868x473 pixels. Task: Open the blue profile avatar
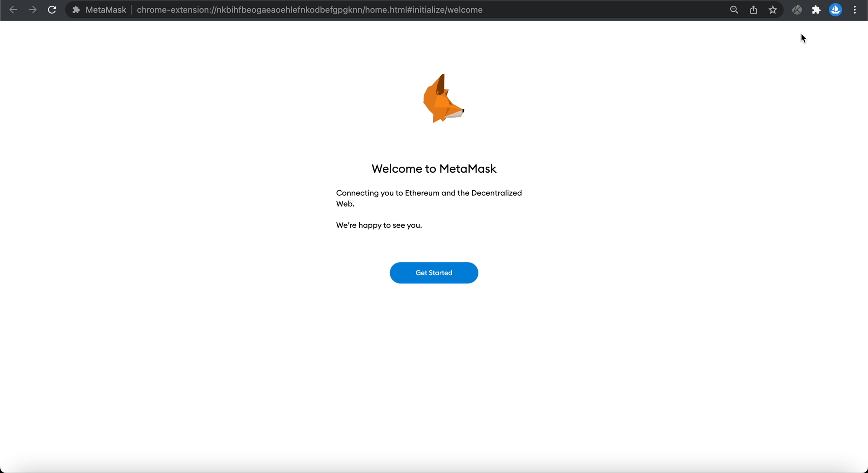click(x=835, y=10)
